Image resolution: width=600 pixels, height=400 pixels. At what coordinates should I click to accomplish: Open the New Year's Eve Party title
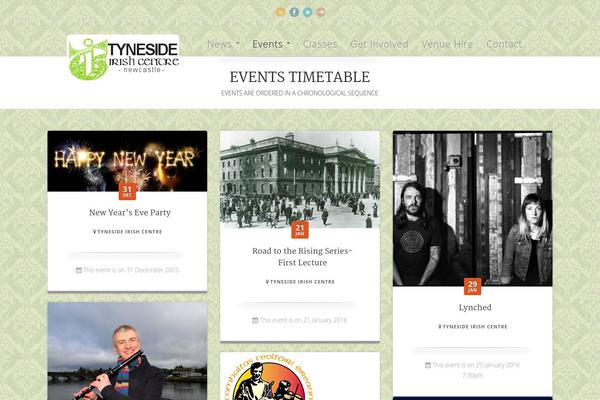click(x=130, y=212)
